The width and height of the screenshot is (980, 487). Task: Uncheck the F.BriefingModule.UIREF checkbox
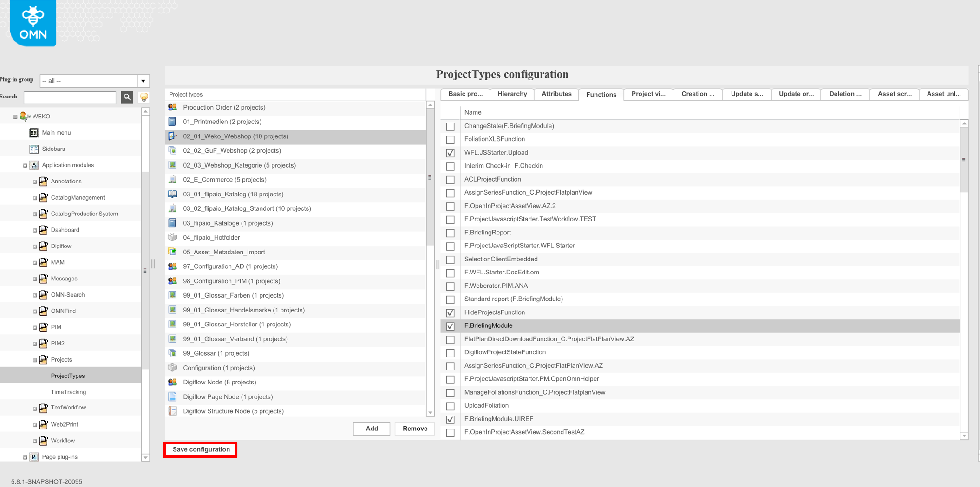pyautogui.click(x=451, y=419)
